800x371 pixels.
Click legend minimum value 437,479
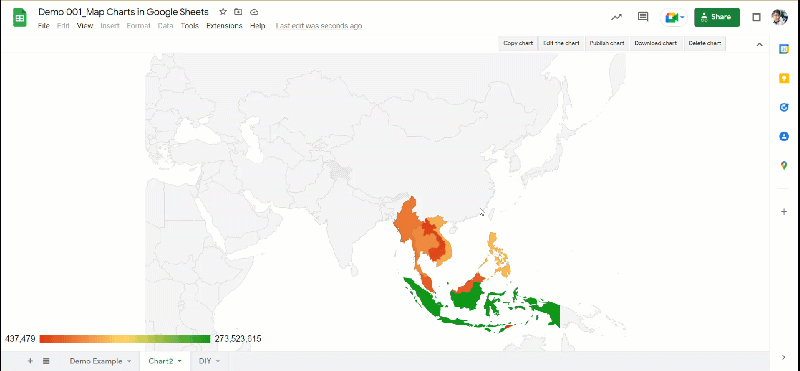pyautogui.click(x=20, y=339)
